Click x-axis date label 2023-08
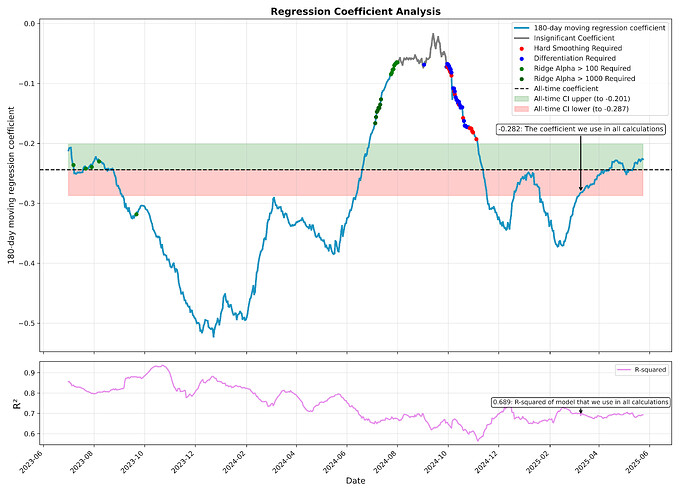 click(x=82, y=462)
